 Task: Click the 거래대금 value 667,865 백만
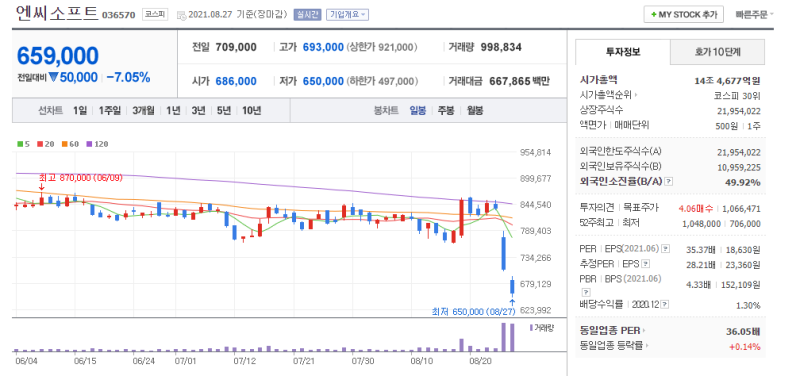pyautogui.click(x=519, y=81)
